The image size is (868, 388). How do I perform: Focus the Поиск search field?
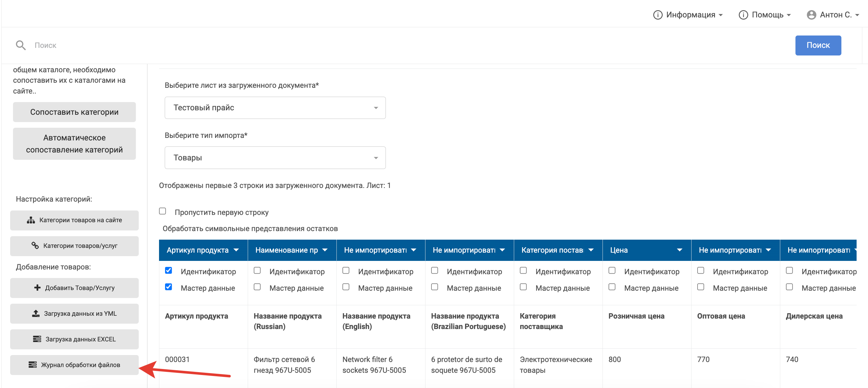pos(404,45)
